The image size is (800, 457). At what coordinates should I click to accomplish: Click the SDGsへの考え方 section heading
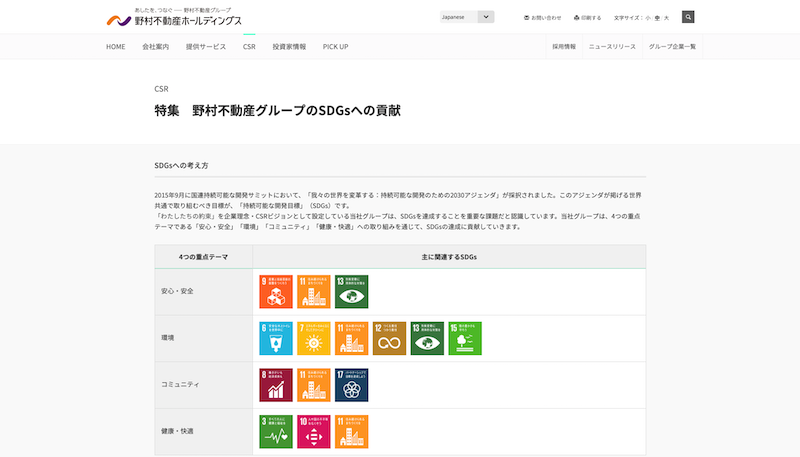pyautogui.click(x=181, y=165)
